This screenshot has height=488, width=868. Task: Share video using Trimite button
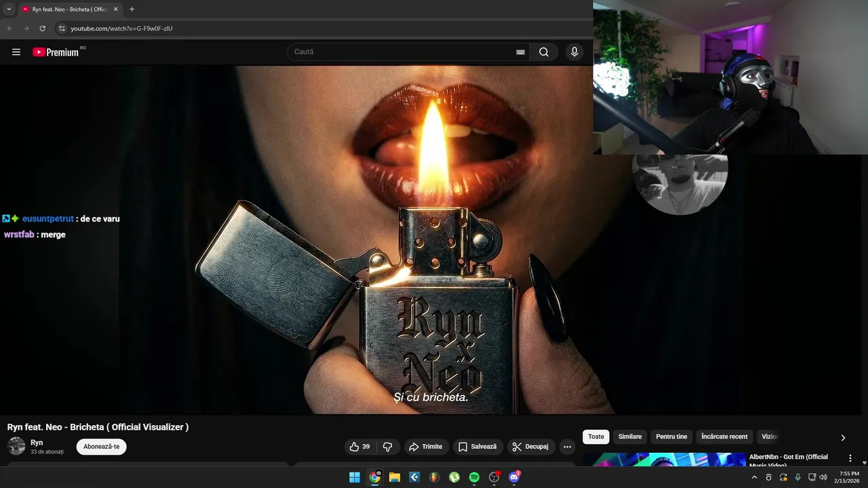pyautogui.click(x=426, y=447)
